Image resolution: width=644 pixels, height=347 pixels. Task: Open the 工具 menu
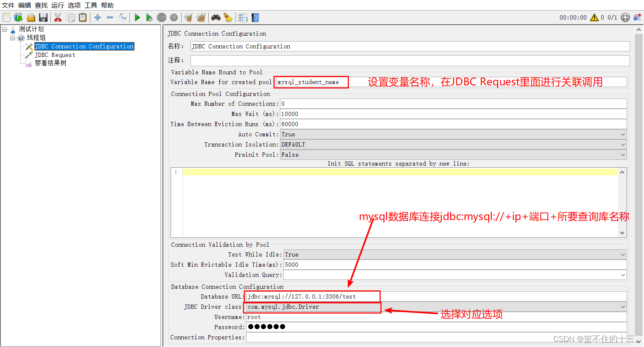[91, 5]
